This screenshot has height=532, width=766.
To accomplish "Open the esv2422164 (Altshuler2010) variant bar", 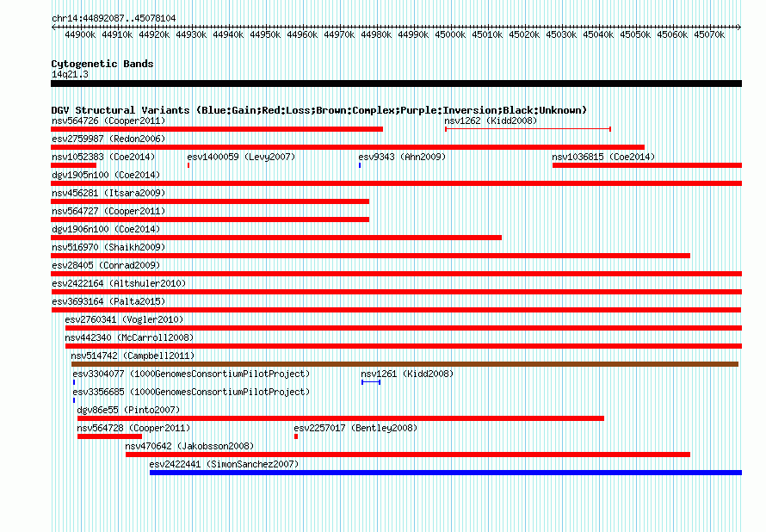I will point(396,292).
